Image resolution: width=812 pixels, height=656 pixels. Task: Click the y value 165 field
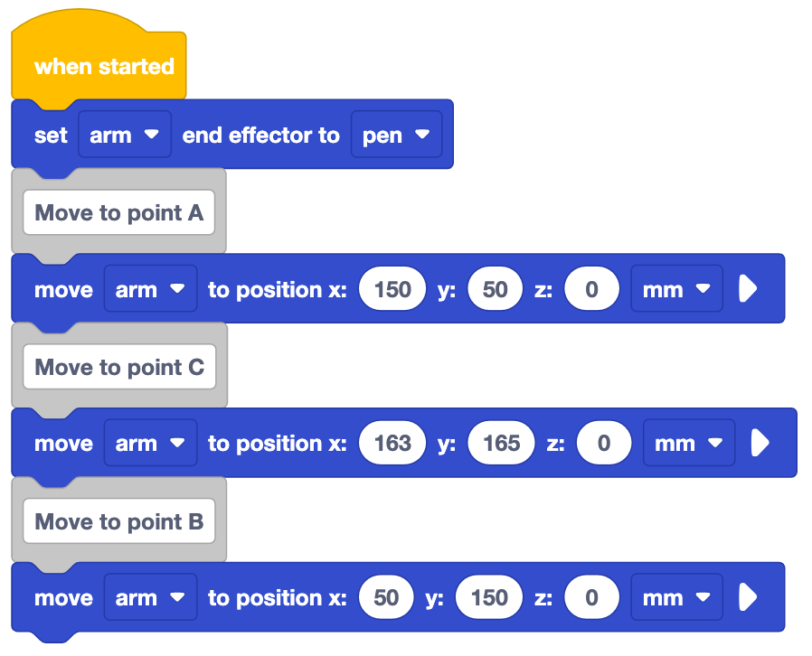(501, 443)
